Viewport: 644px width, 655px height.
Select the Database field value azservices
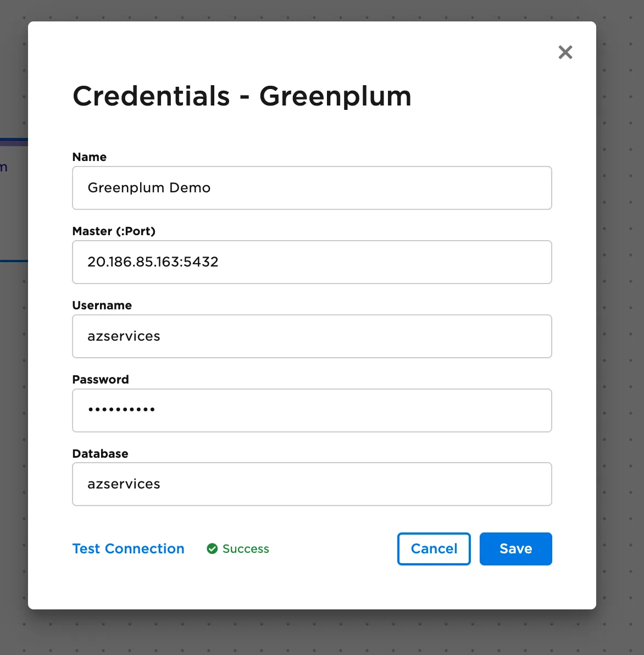click(312, 484)
